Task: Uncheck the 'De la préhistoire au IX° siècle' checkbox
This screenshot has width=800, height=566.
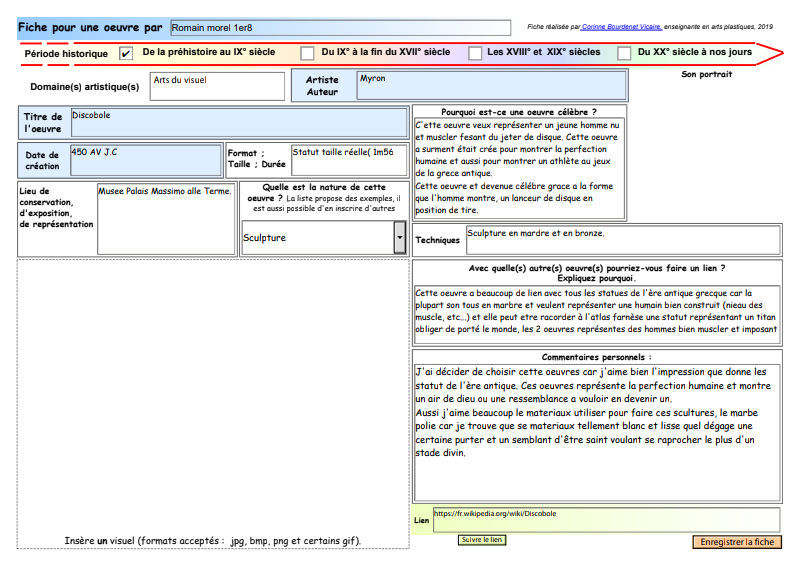Action: pos(126,54)
